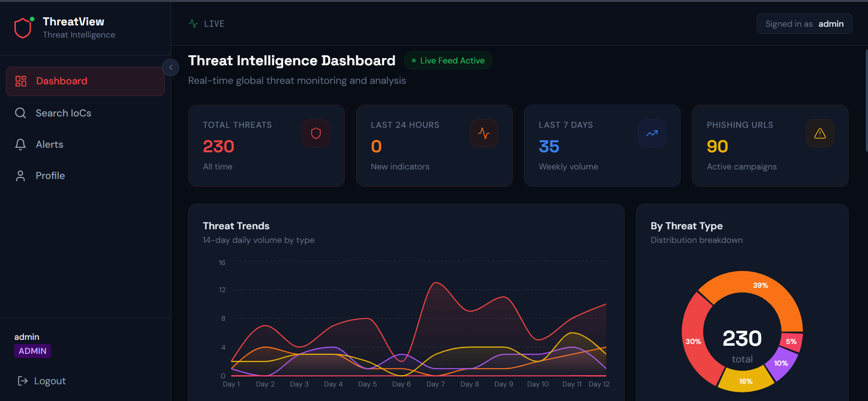Click the Live Feed Active badge
Screen dimensions: 868x401
(x=448, y=61)
